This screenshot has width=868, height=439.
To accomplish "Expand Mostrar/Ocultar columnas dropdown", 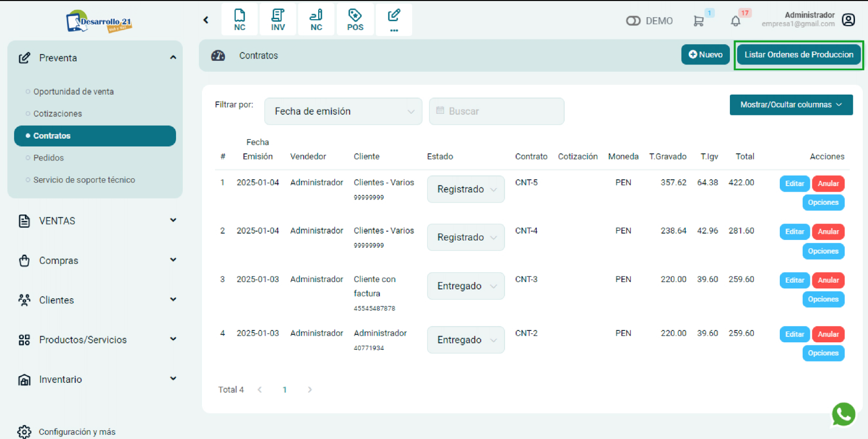I will point(791,105).
